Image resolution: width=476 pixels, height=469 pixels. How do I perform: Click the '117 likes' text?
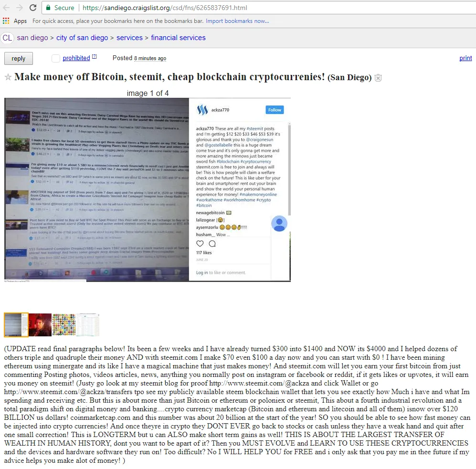(x=204, y=252)
